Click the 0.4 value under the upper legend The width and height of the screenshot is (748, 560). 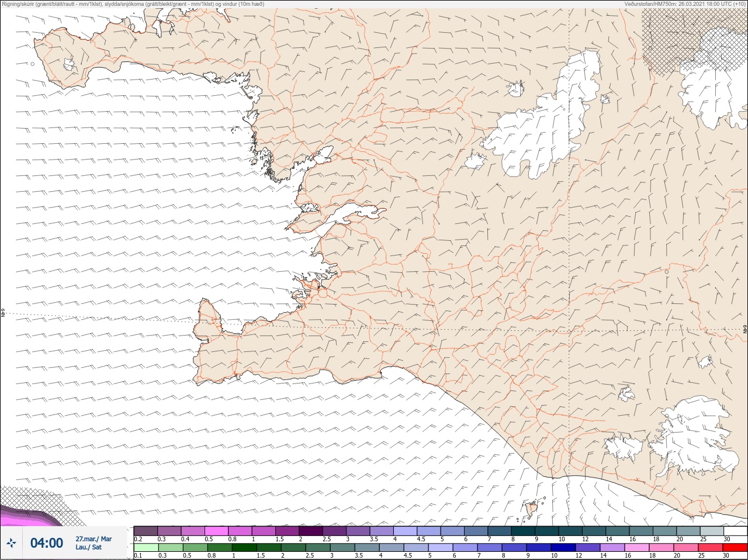click(185, 539)
